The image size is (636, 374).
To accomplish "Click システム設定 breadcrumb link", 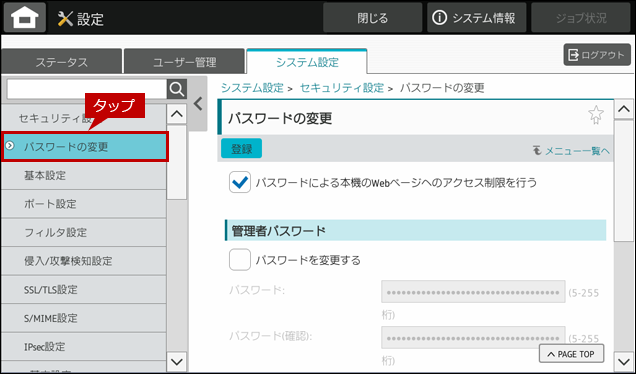I will click(252, 88).
